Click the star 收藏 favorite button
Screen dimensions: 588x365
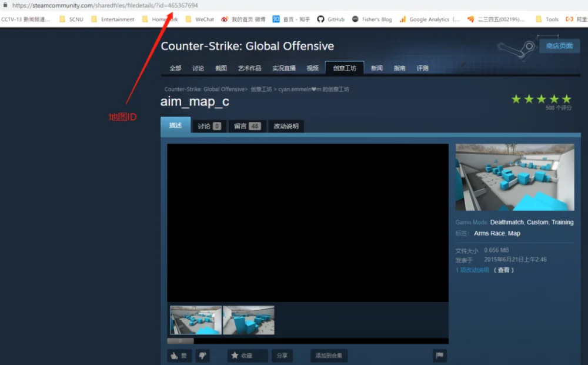248,355
